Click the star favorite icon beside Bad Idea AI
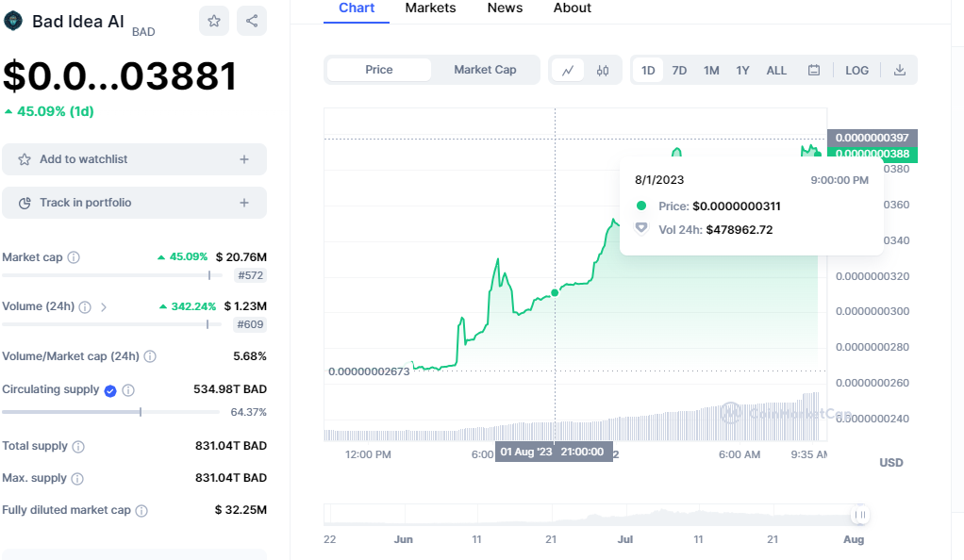964x560 pixels. (214, 21)
